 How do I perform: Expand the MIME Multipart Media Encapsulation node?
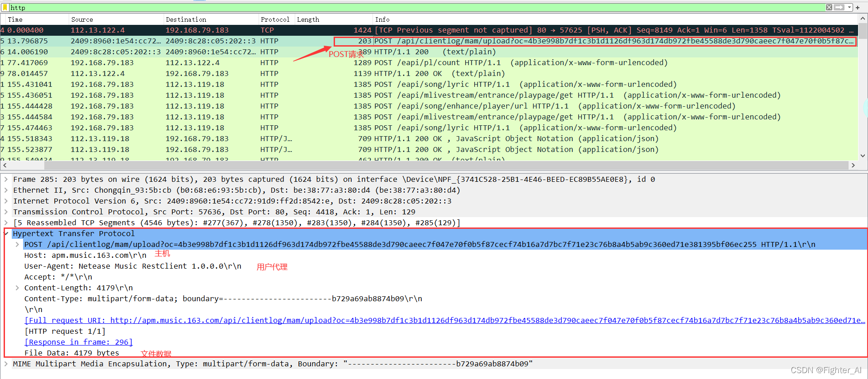pos(6,364)
